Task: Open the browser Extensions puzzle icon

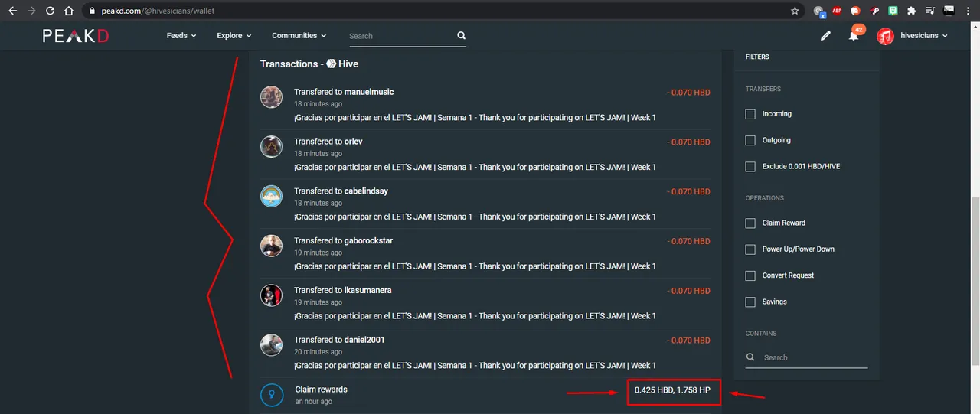Action: point(911,11)
